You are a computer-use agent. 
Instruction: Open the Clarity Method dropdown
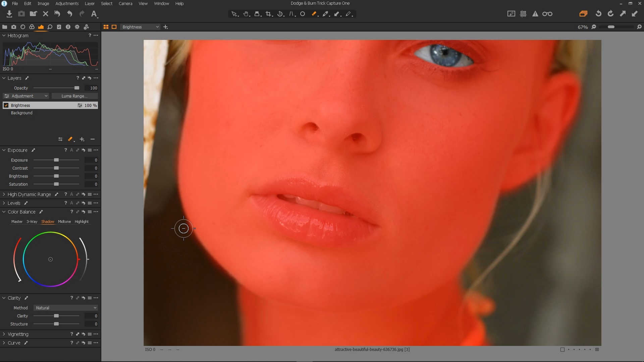pyautogui.click(x=65, y=308)
